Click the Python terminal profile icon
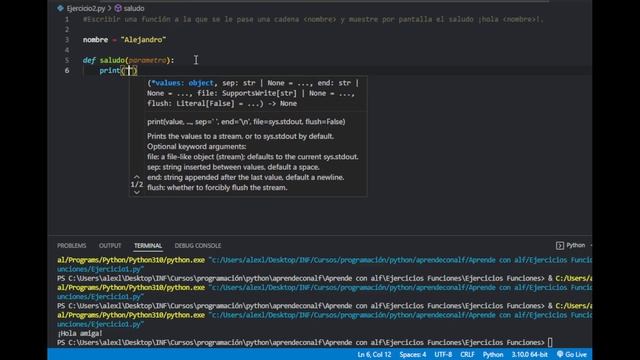The width and height of the screenshot is (640, 360). pyautogui.click(x=560, y=245)
